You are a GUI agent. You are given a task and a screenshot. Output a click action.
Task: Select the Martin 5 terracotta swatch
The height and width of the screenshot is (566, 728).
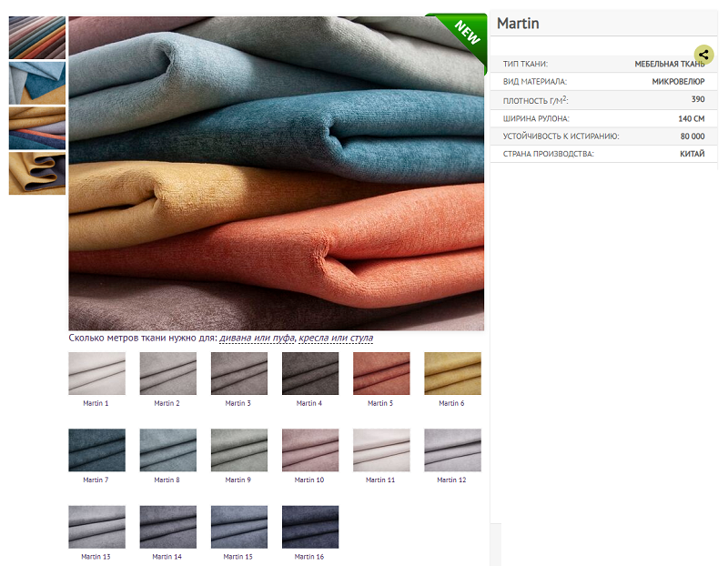(x=381, y=373)
